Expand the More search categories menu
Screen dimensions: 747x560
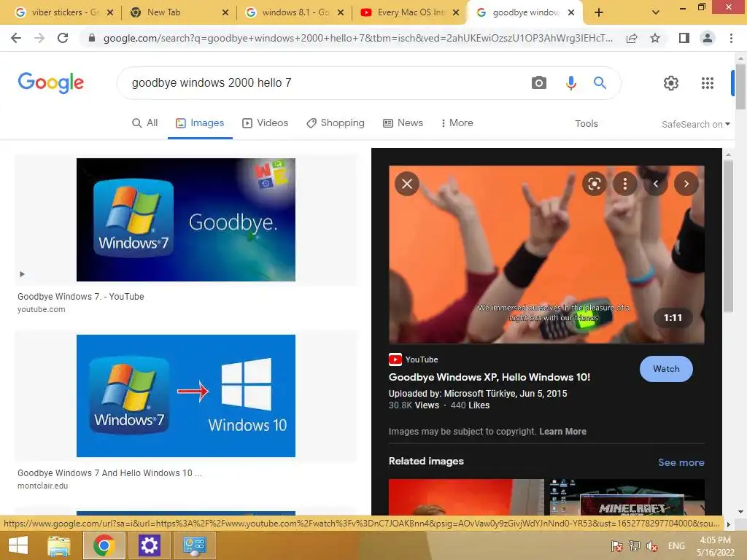(457, 122)
